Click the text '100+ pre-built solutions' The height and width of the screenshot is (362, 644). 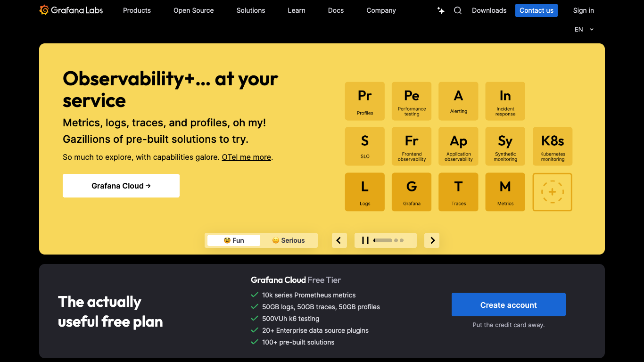(298, 342)
